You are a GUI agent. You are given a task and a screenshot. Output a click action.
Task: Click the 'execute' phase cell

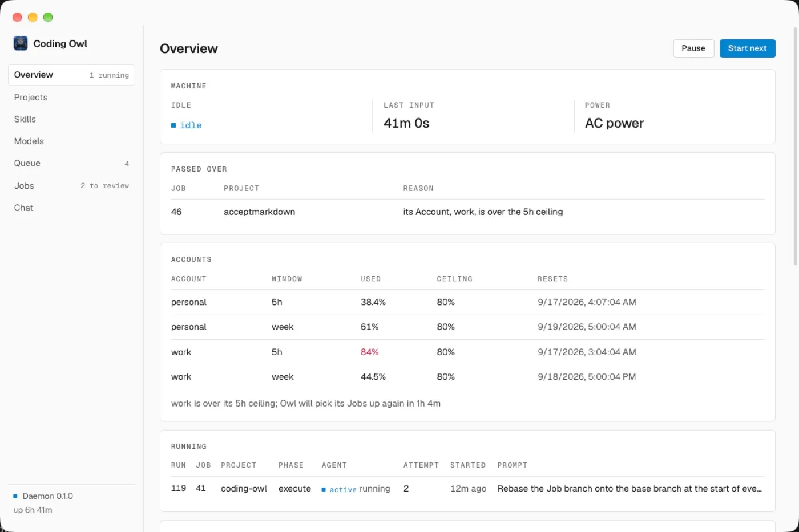click(294, 489)
